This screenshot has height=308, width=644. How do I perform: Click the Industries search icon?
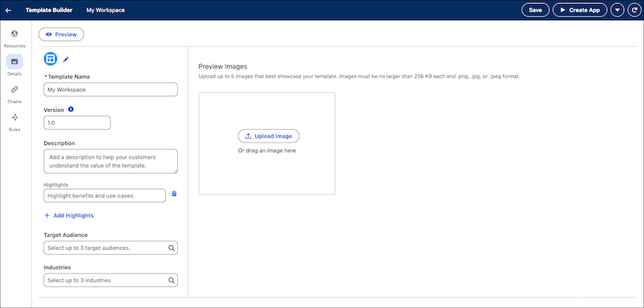click(x=171, y=280)
